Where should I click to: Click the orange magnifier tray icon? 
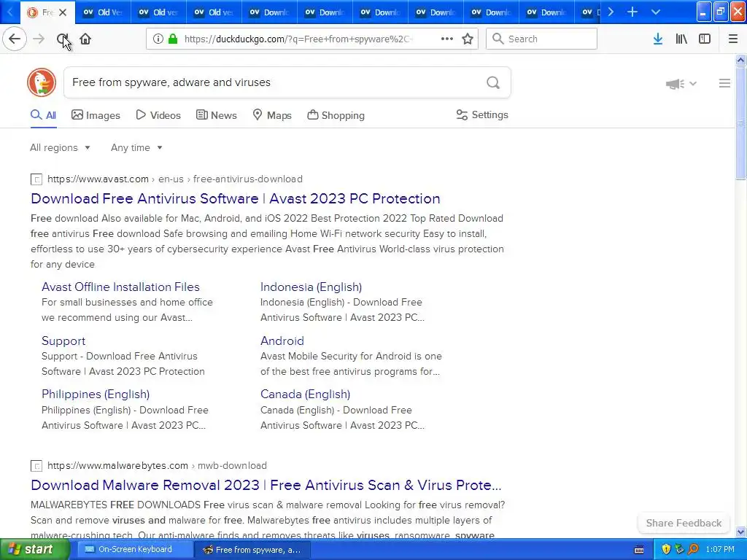693,549
